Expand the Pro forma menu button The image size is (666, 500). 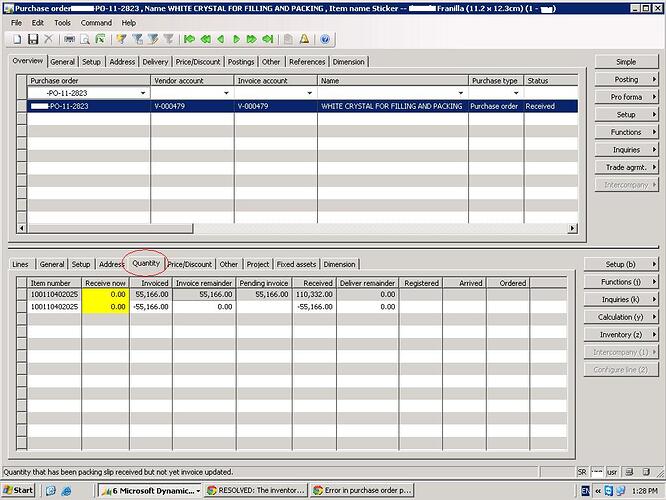(x=626, y=97)
